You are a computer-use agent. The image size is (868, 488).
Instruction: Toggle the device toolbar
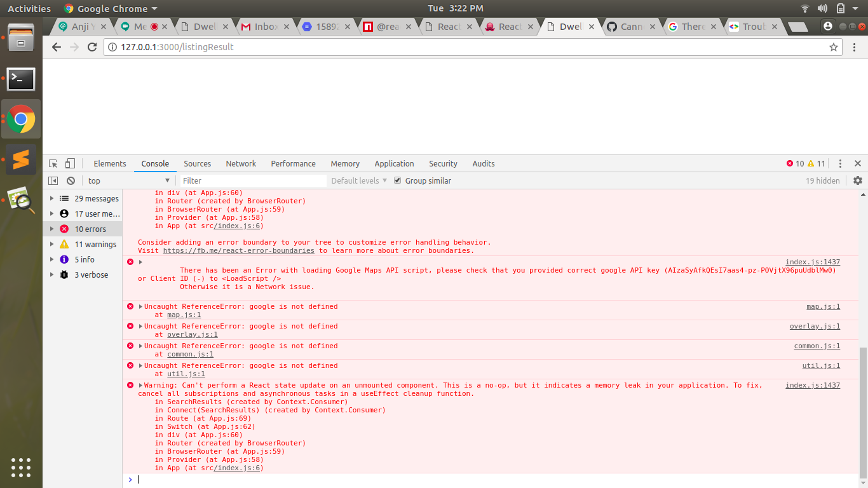[x=70, y=163]
